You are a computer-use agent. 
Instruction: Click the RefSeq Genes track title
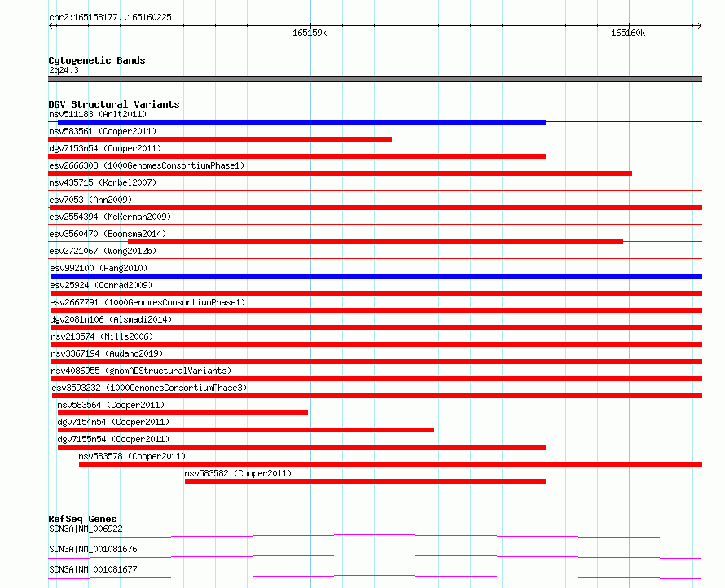click(x=82, y=519)
